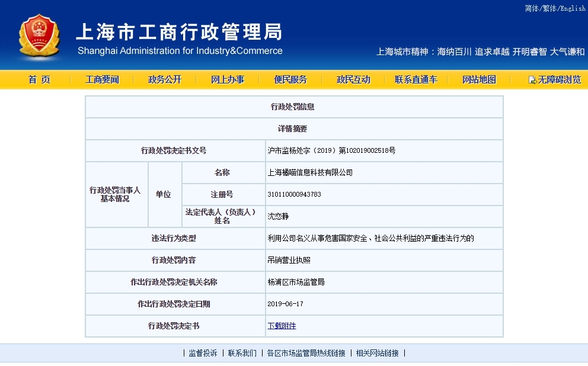Download the attachment via 下载附件
This screenshot has height=366, width=588.
282,326
